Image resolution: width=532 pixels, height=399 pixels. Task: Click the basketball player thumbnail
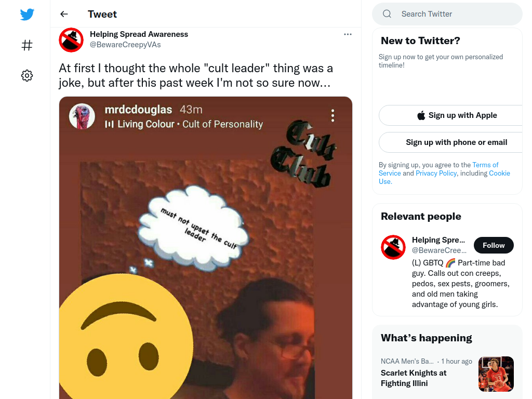(496, 374)
